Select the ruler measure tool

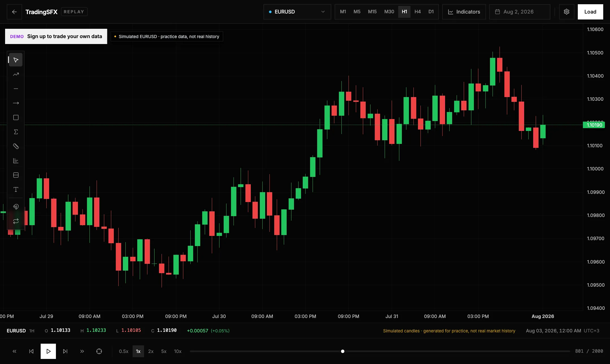click(16, 146)
